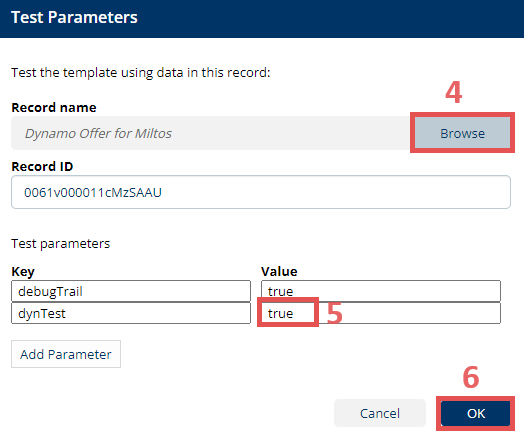Viewport: 524px width, 440px height.
Task: Click the red step number 4 annotation
Action: (x=453, y=92)
